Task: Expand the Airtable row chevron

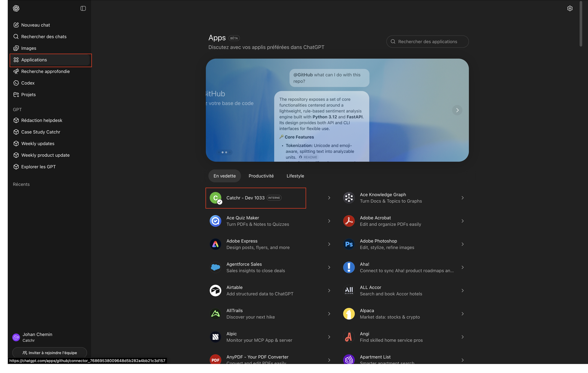Action: (x=329, y=290)
